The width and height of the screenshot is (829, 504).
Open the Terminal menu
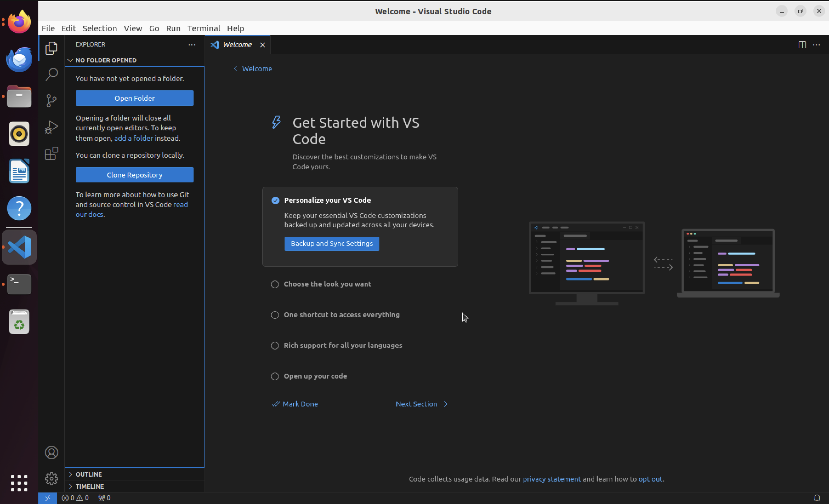(x=204, y=28)
